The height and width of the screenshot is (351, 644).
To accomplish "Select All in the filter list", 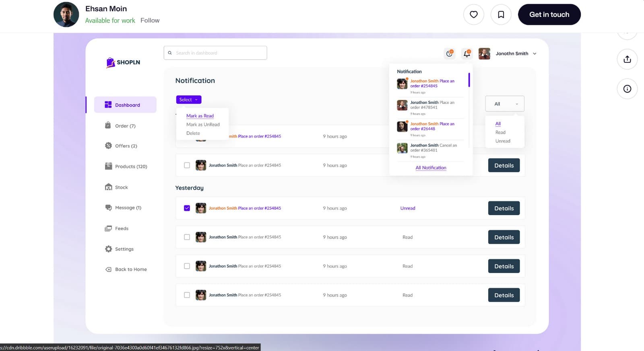I will 498,123.
